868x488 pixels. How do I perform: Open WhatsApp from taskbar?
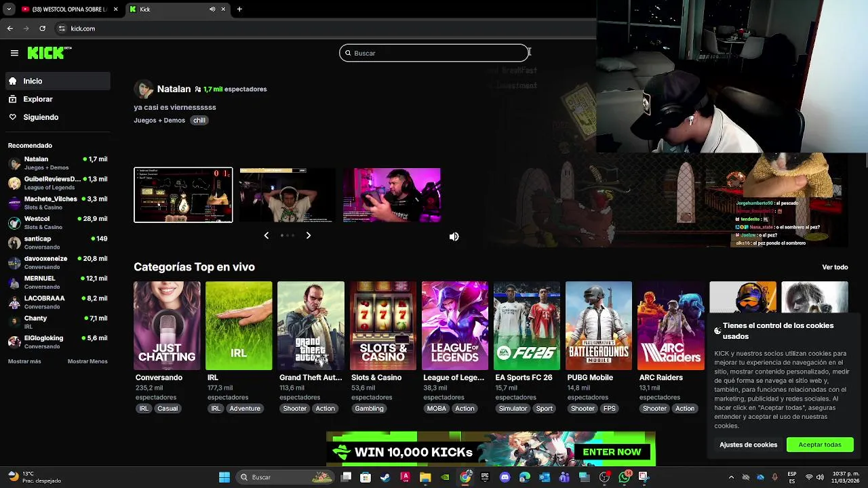coord(625,477)
